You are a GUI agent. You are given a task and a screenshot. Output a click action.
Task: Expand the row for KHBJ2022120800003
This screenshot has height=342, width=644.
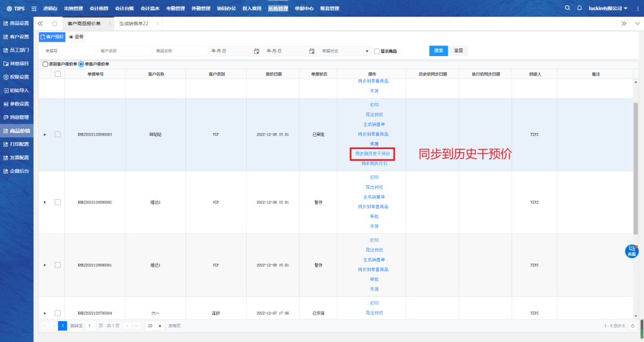45,135
